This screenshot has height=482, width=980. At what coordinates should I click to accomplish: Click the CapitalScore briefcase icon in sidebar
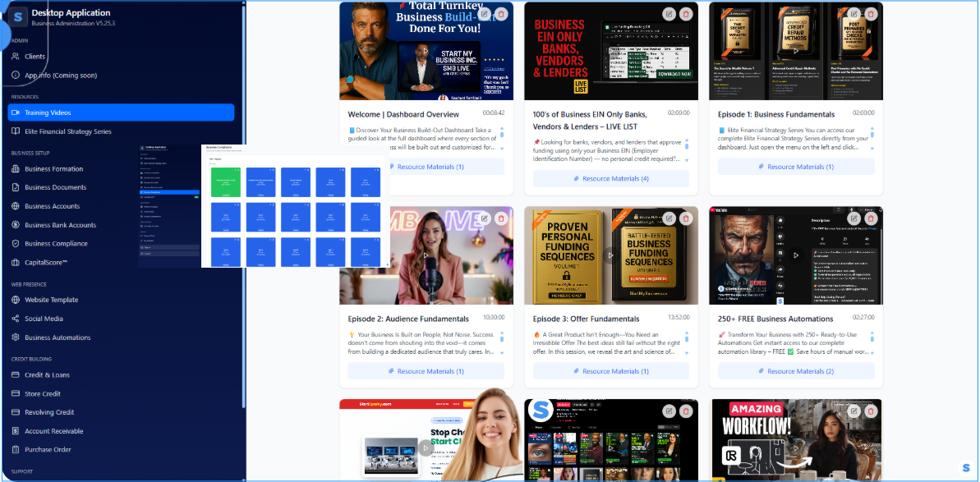(x=16, y=263)
